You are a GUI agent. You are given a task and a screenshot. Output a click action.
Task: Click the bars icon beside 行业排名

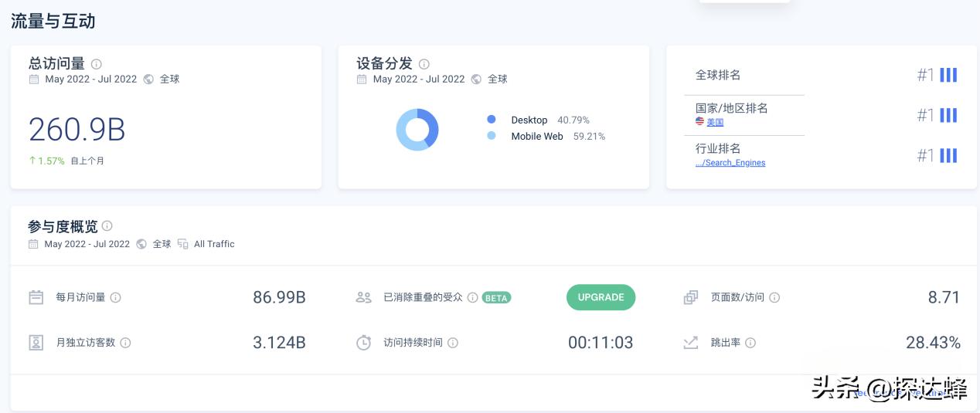coord(948,156)
